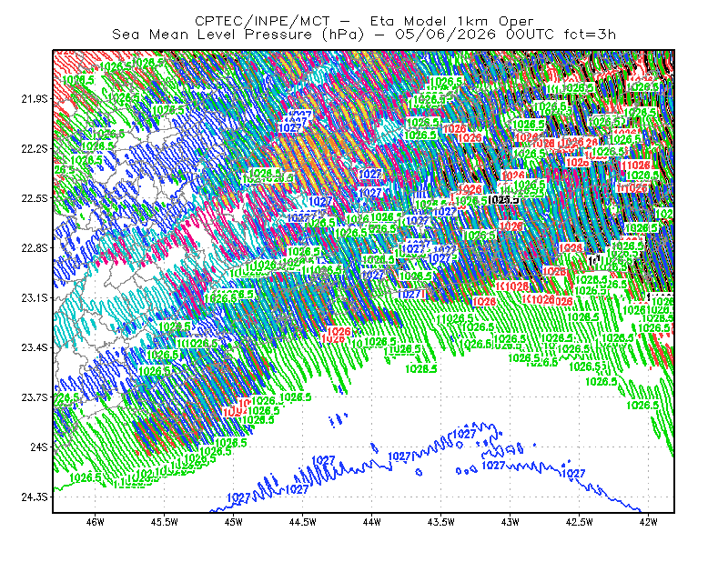Click the 24S latitude axis label
This screenshot has width=728, height=562.
point(39,447)
